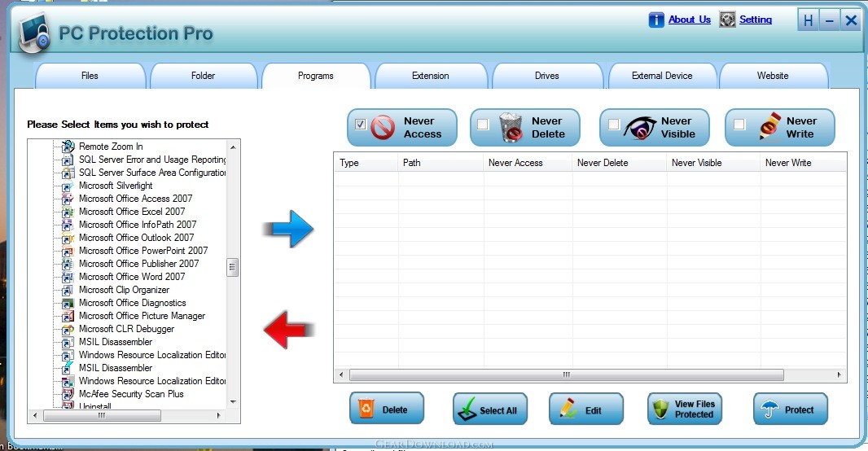
Task: Enable the Never Write checkbox
Action: (x=739, y=124)
